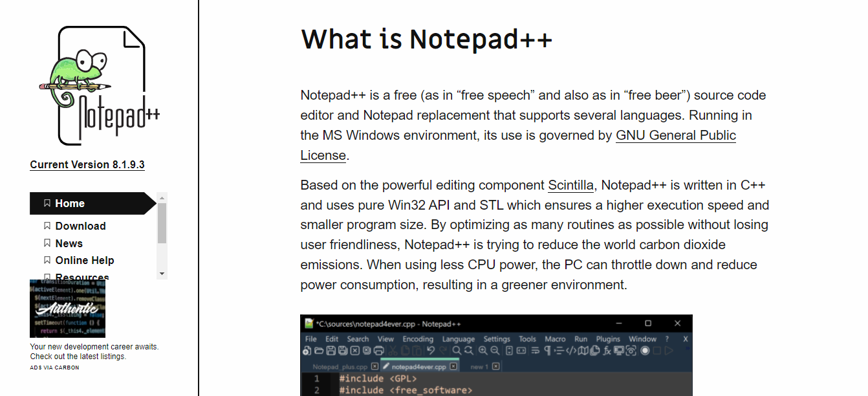
Task: Click the Save icon in the Notepad++ toolbar
Action: pyautogui.click(x=331, y=351)
